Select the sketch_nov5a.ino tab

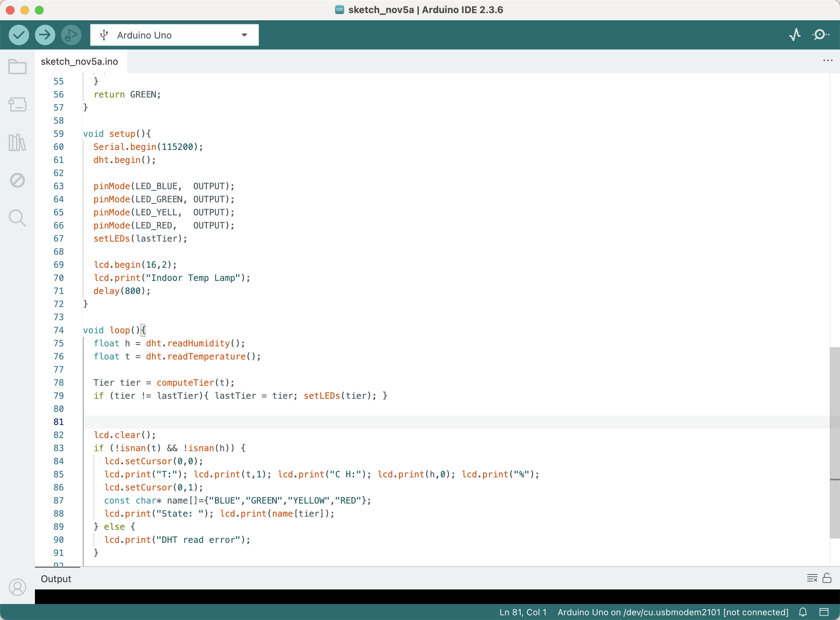(80, 61)
